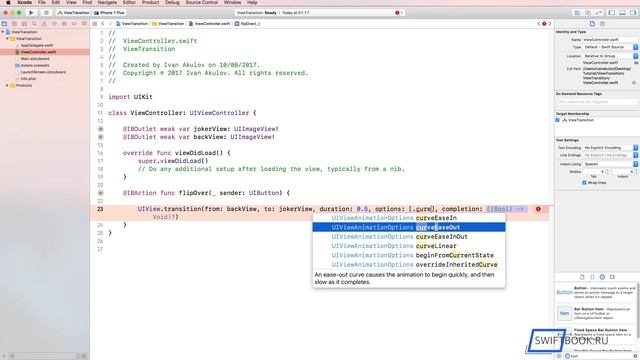Show the Object library

click(x=602, y=277)
